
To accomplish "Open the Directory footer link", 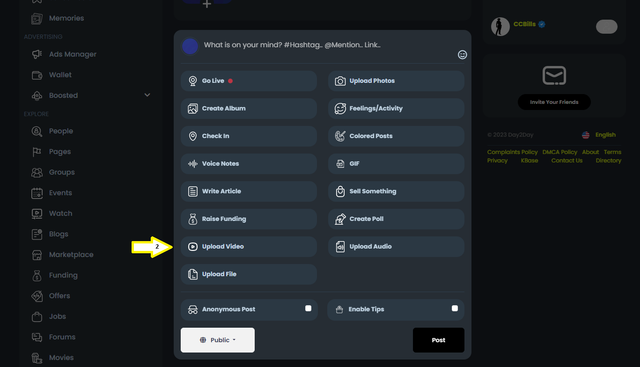I will click(x=608, y=161).
